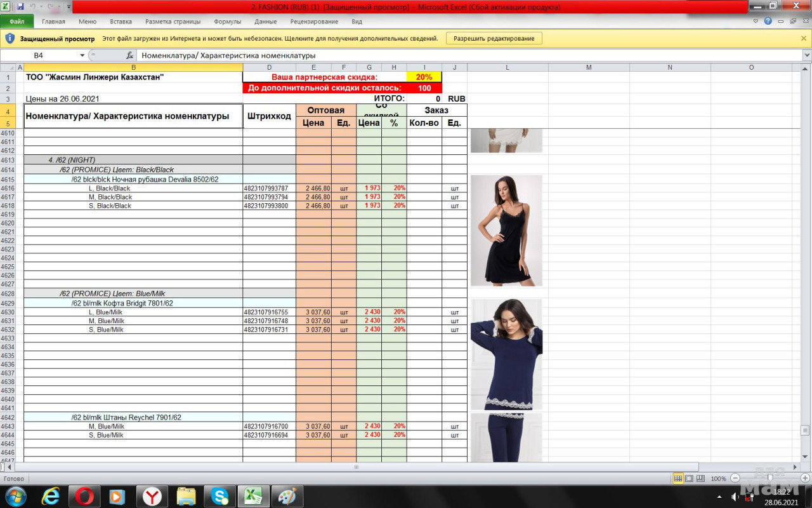Screen dimensions: 812x508
Task: Open the Name Box dropdown arrow
Action: [x=82, y=55]
